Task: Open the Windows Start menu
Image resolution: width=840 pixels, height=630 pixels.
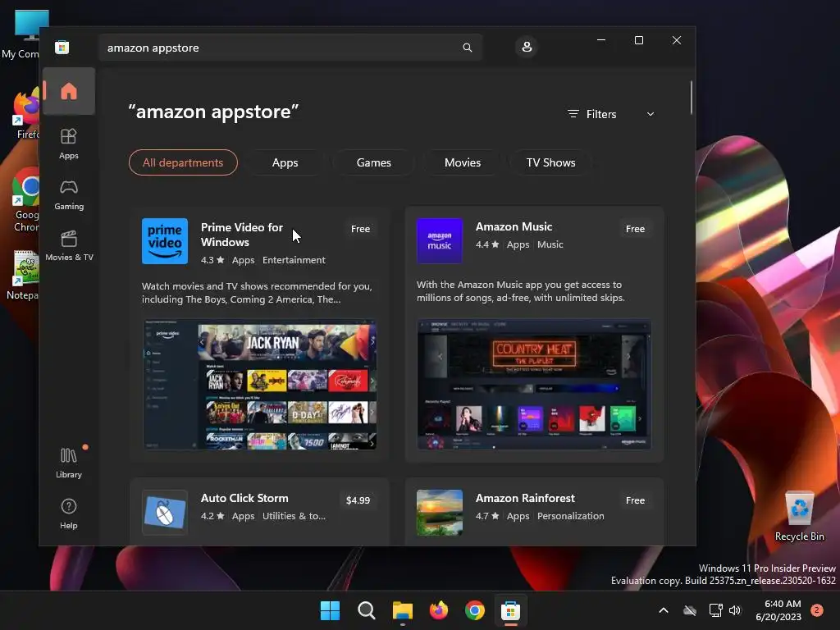Action: tap(330, 610)
